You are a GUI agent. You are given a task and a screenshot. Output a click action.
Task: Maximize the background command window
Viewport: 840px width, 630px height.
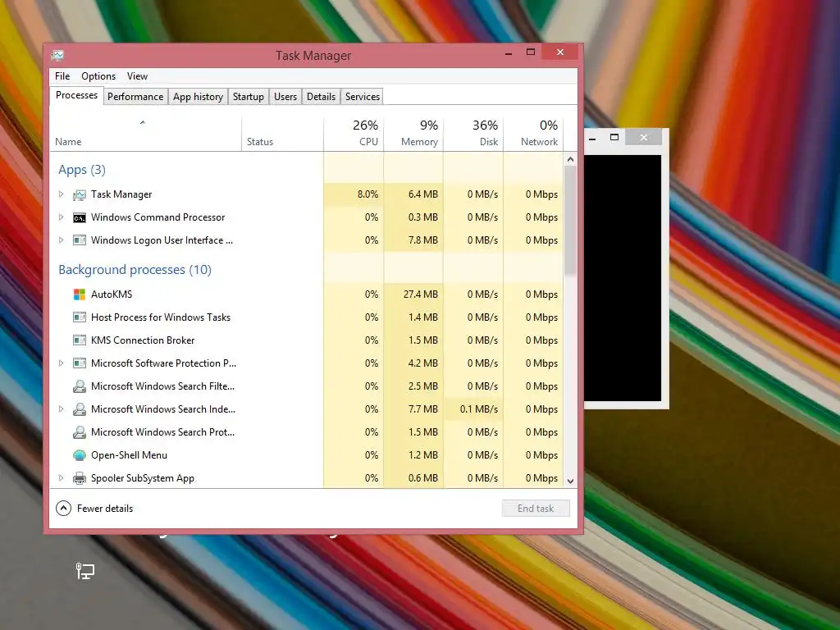pos(614,137)
